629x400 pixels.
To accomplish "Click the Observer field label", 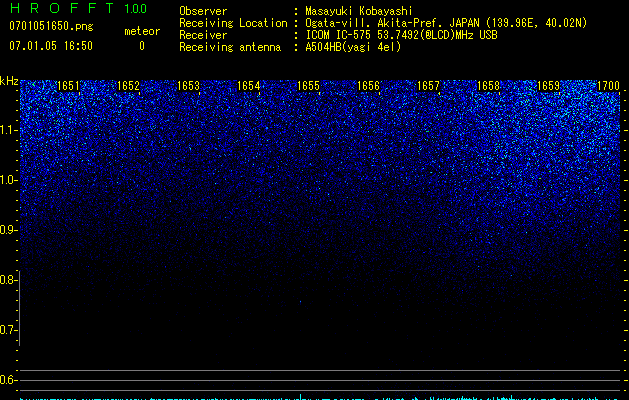I will pyautogui.click(x=203, y=11).
